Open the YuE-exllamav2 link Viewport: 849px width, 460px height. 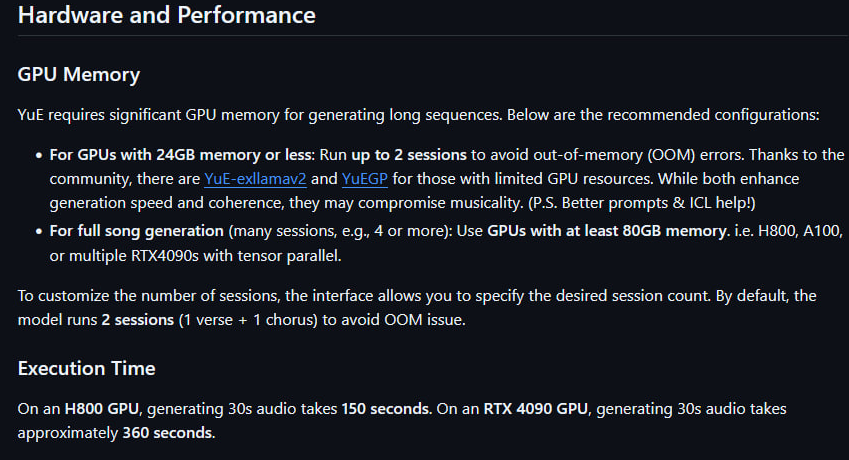click(255, 179)
